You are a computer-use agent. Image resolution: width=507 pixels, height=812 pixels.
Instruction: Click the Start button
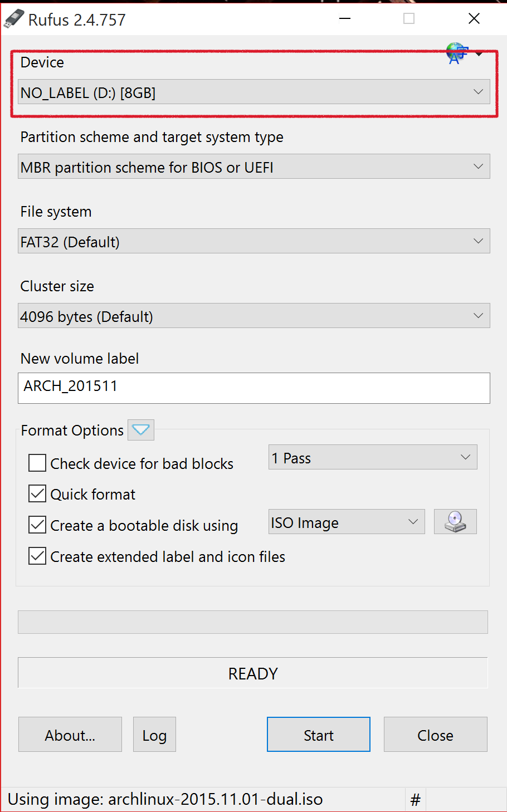pyautogui.click(x=319, y=735)
